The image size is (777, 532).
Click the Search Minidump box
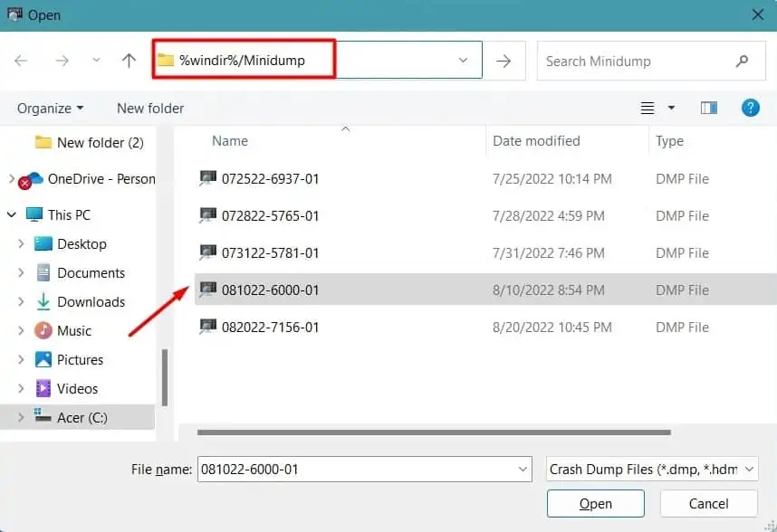click(x=651, y=61)
